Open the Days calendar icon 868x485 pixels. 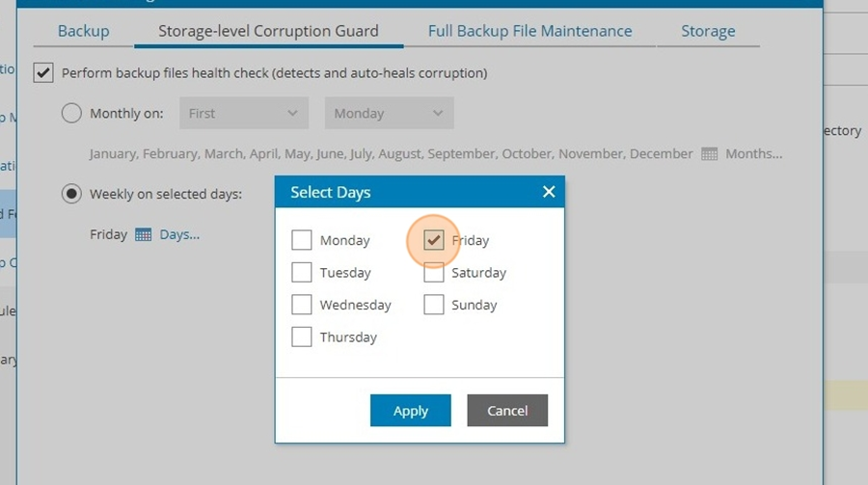144,234
